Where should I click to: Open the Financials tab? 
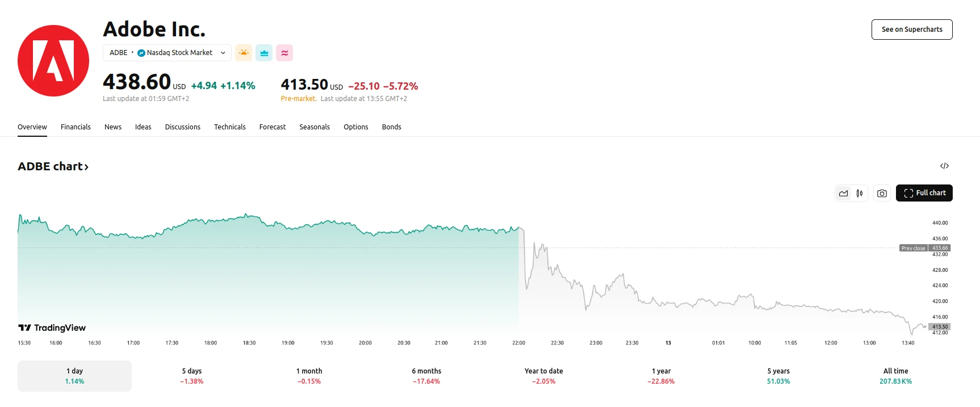pos(76,127)
